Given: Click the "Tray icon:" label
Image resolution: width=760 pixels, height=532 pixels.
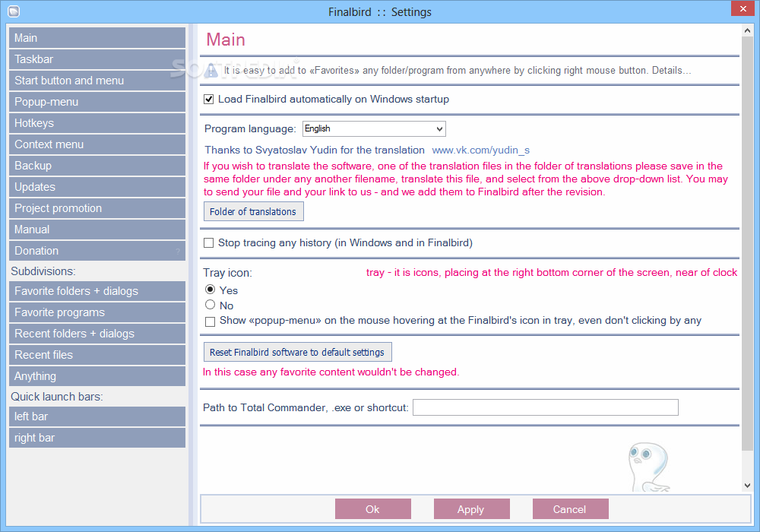Looking at the screenshot, I should [227, 273].
